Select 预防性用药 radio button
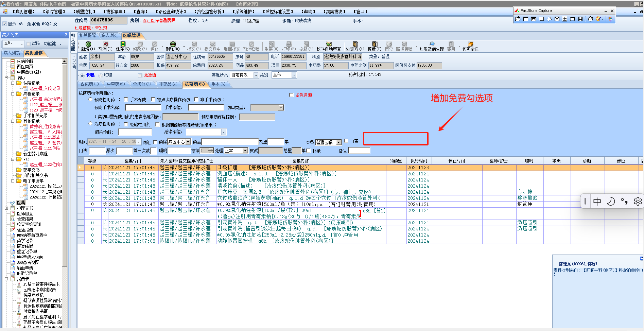Screen dimensions: 644x331 coord(90,100)
